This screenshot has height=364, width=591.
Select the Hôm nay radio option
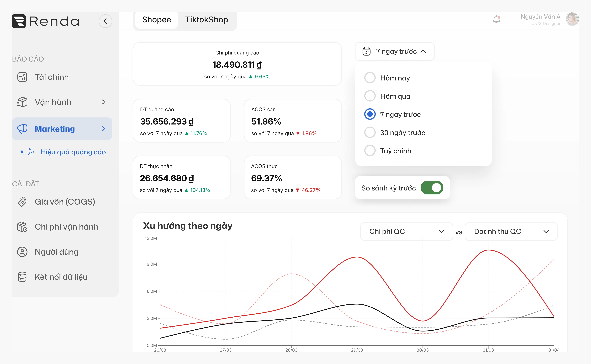370,78
